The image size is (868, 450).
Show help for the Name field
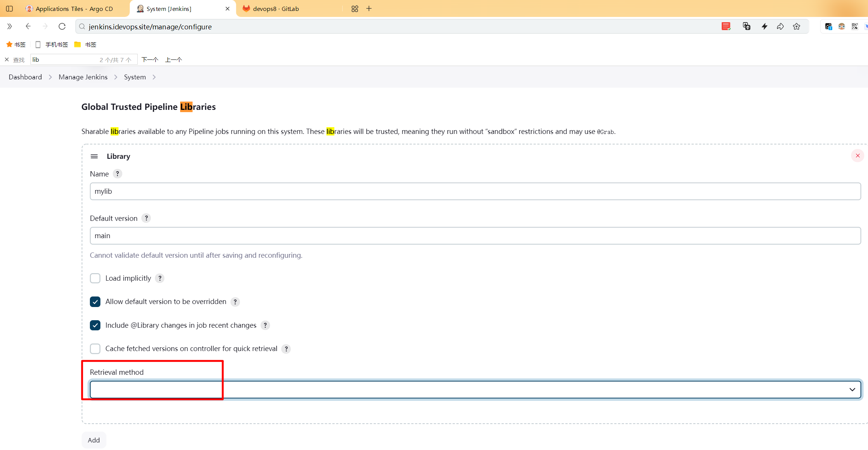click(117, 174)
